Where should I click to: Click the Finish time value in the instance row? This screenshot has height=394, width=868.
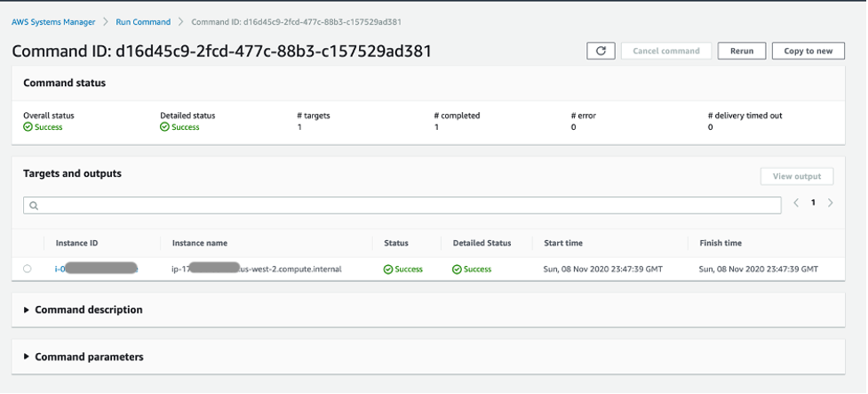(759, 269)
